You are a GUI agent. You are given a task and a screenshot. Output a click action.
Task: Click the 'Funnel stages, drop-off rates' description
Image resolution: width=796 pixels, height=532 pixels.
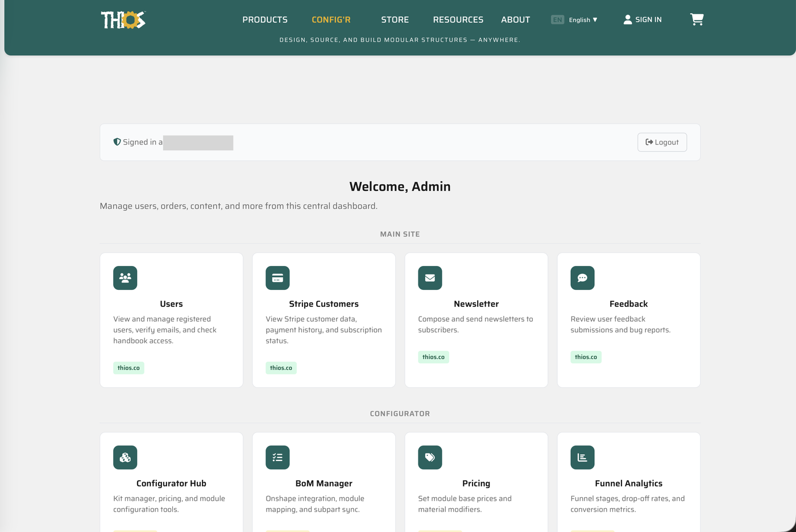pos(628,504)
